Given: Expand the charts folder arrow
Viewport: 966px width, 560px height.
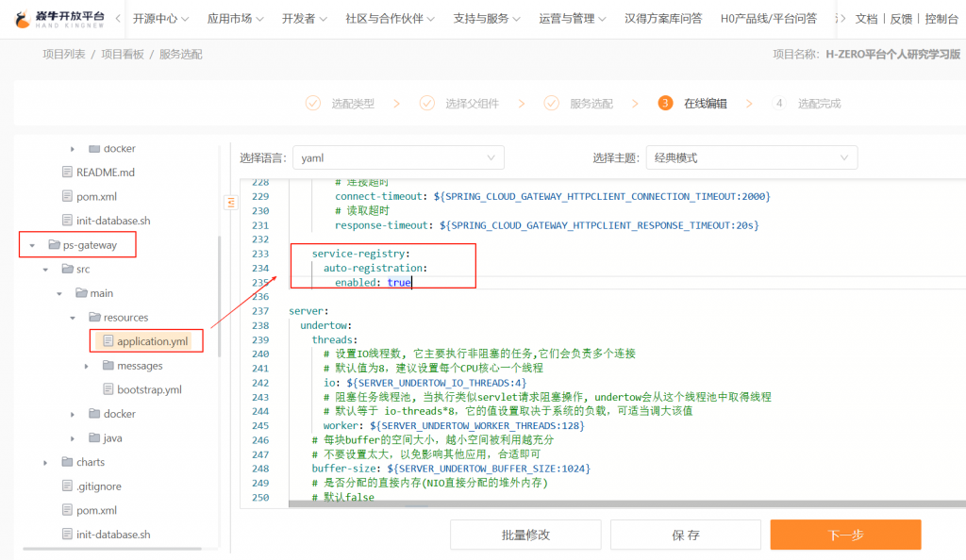Looking at the screenshot, I should pos(45,462).
